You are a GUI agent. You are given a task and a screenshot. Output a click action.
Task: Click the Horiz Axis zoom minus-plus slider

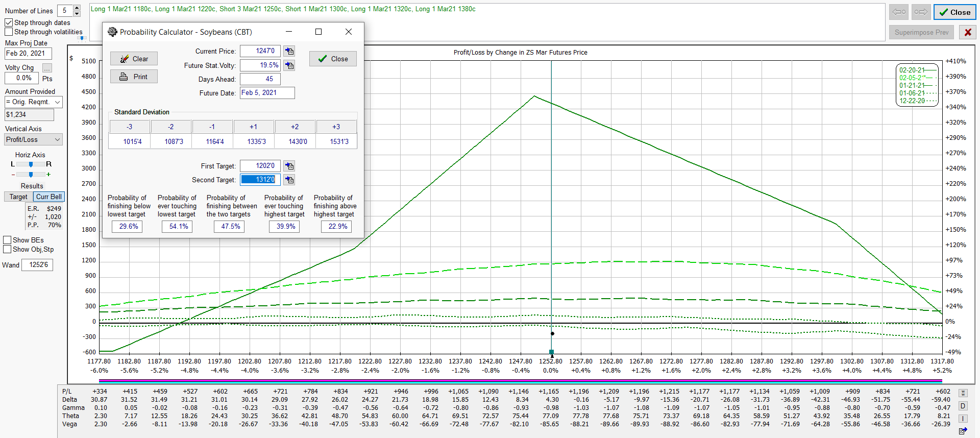[31, 175]
